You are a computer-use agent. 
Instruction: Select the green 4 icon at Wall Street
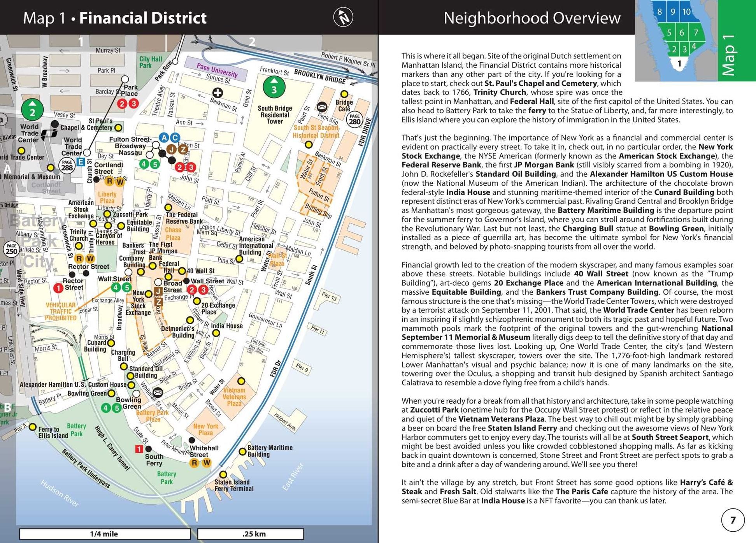tap(116, 288)
